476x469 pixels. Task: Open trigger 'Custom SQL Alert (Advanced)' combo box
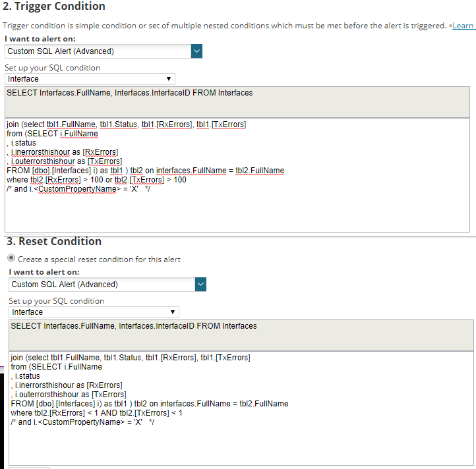coord(98,51)
